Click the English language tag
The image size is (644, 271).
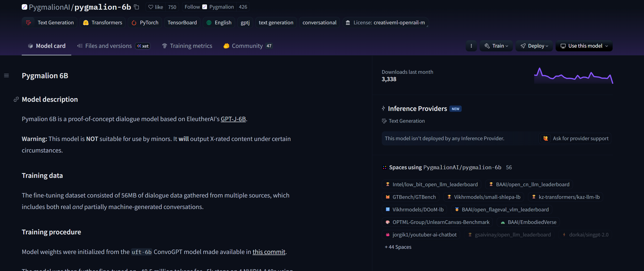pyautogui.click(x=219, y=22)
